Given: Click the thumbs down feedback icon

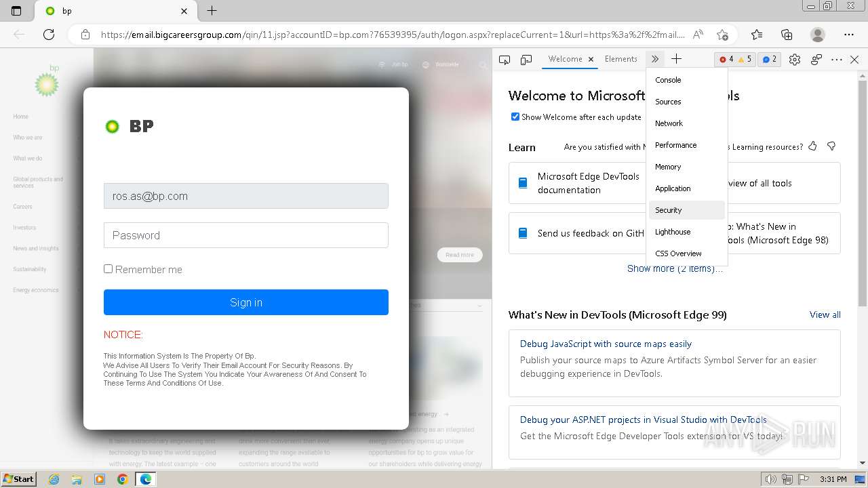Looking at the screenshot, I should (831, 146).
